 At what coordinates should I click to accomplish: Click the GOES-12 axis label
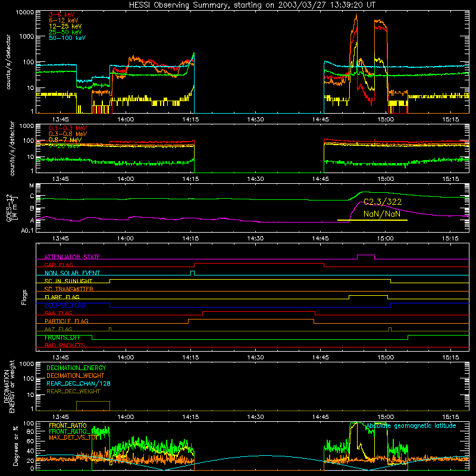(12, 208)
